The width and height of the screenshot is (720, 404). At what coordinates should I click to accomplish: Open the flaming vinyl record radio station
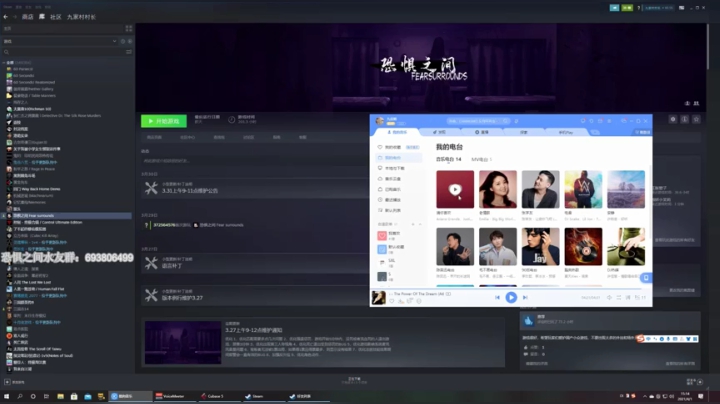pos(583,247)
